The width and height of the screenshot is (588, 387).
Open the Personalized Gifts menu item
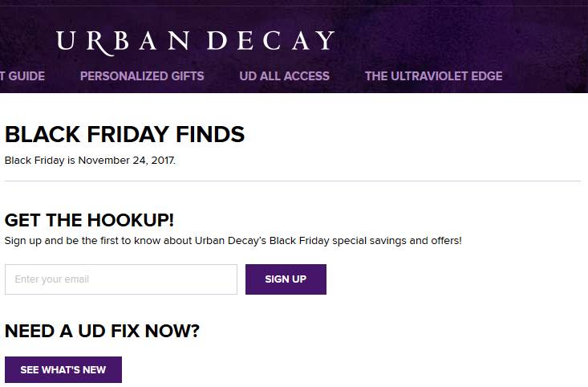142,76
